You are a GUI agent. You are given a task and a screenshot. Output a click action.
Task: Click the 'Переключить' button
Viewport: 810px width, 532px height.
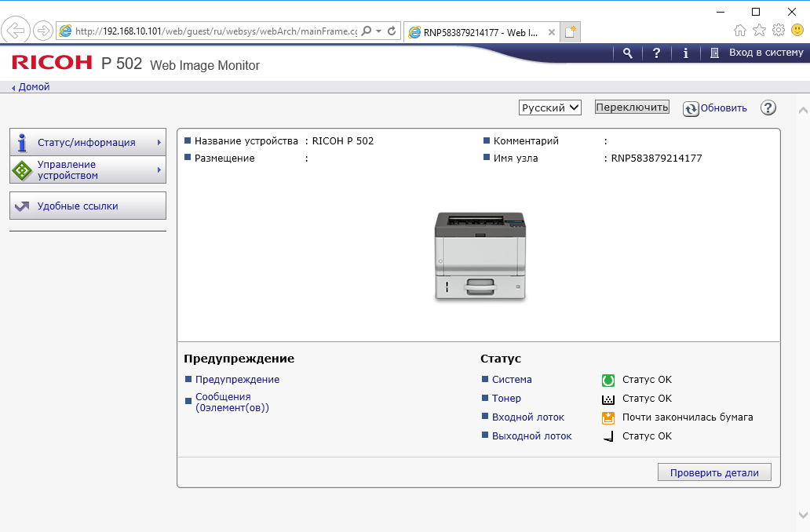[632, 107]
